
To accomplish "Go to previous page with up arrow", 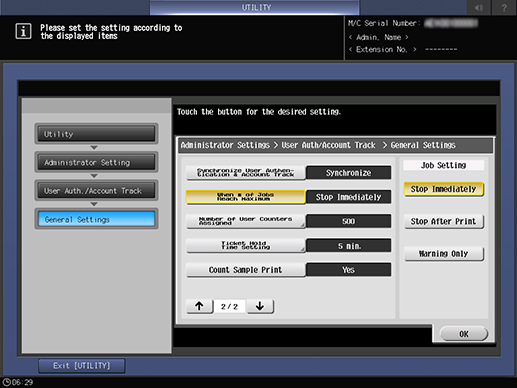I will (199, 306).
